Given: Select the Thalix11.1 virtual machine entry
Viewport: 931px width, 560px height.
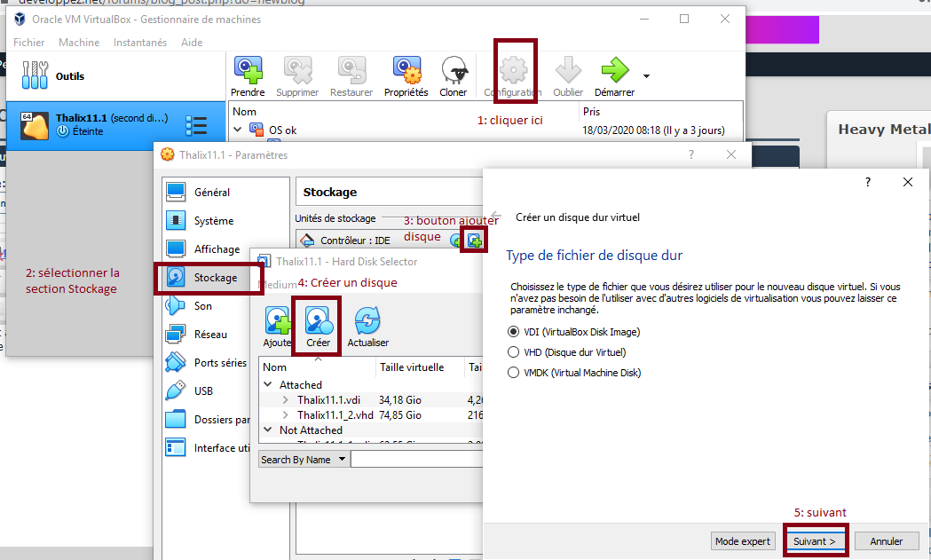Looking at the screenshot, I should (x=115, y=125).
